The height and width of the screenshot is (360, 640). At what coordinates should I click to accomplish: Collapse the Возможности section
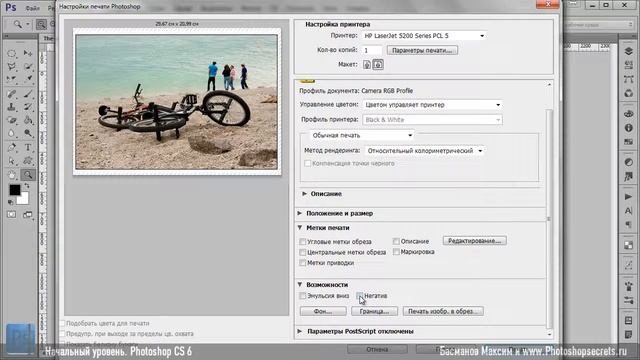click(x=300, y=284)
